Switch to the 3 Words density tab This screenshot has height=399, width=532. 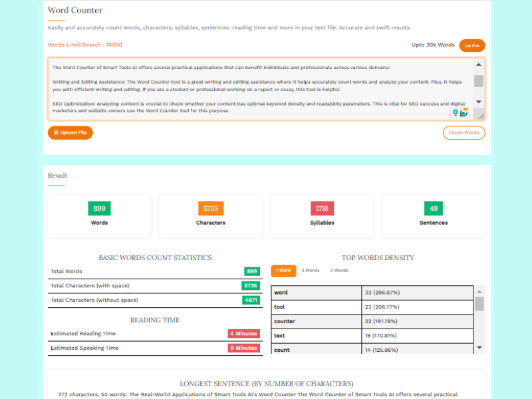(x=339, y=271)
